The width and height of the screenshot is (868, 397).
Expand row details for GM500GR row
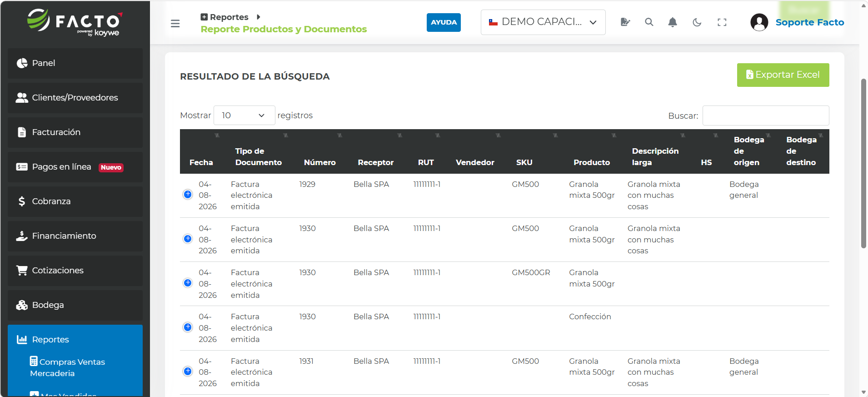[188, 283]
